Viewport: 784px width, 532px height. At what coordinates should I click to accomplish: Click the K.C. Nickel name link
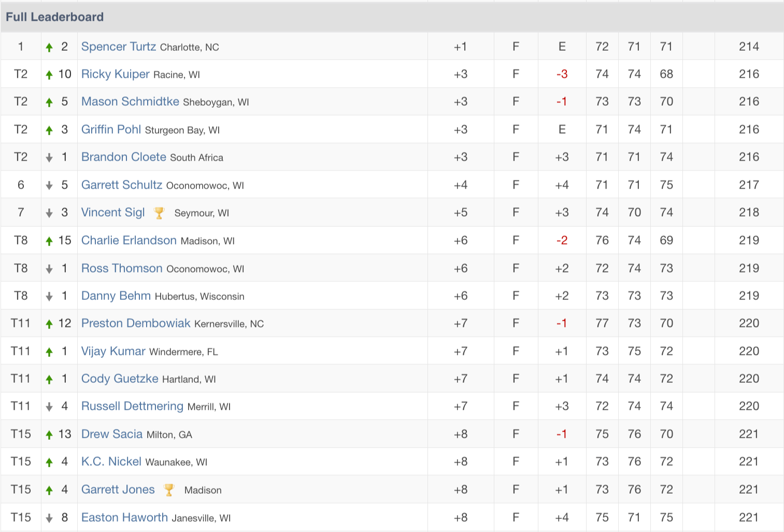[111, 462]
